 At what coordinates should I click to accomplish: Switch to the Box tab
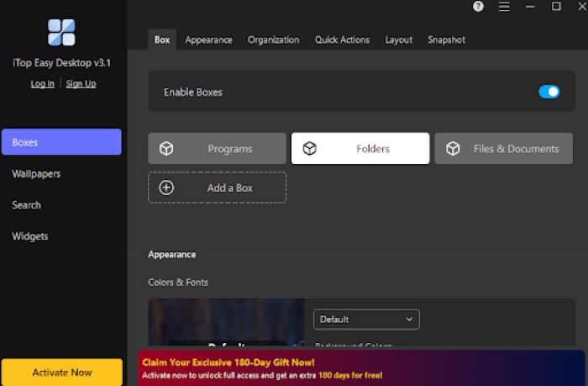coord(162,40)
